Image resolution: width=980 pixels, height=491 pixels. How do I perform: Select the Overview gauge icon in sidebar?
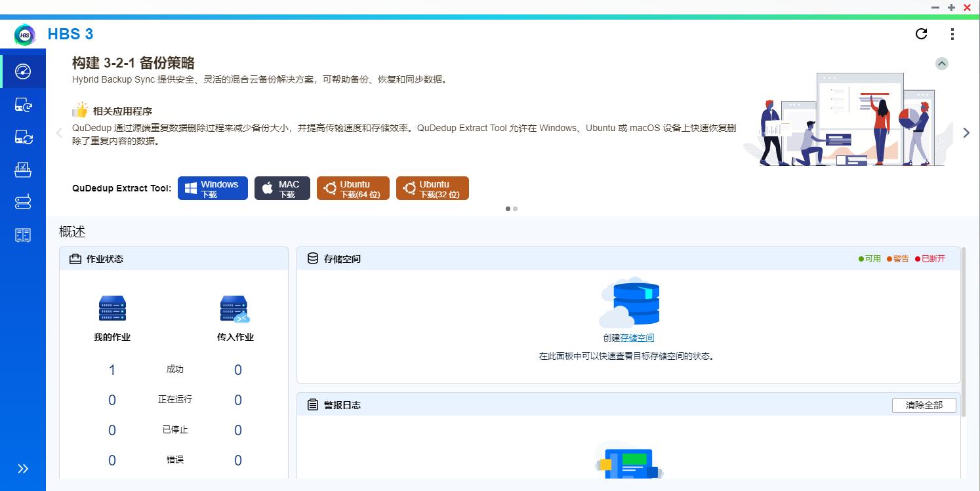click(x=24, y=71)
